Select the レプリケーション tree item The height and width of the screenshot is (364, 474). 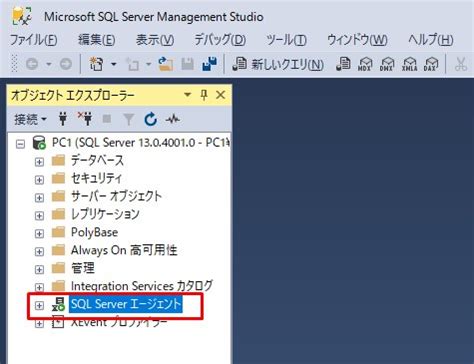(x=105, y=214)
